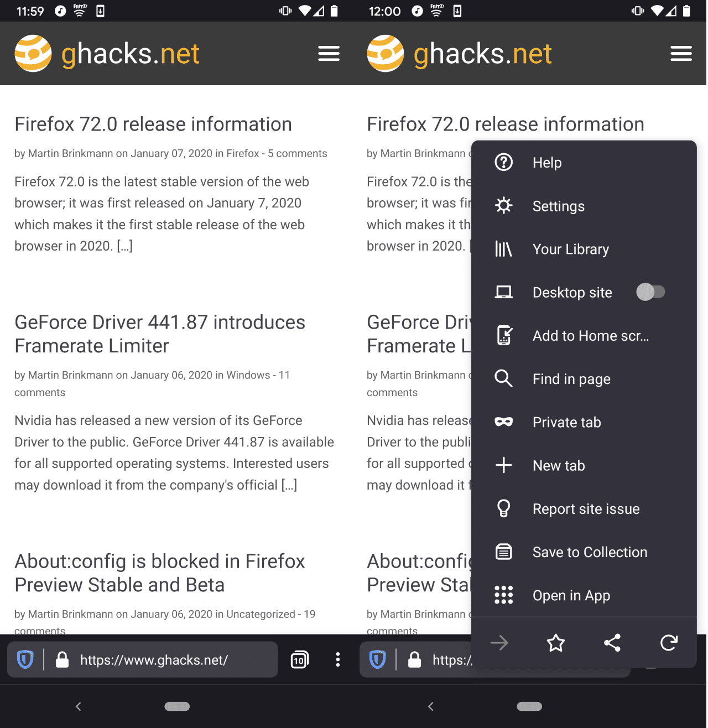Tap the forward arrow icon

click(499, 643)
